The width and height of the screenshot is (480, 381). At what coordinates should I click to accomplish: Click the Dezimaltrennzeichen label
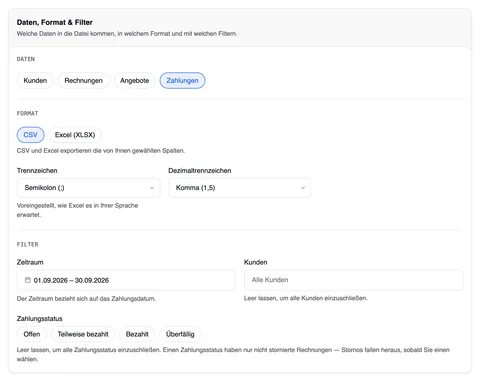[x=200, y=171]
